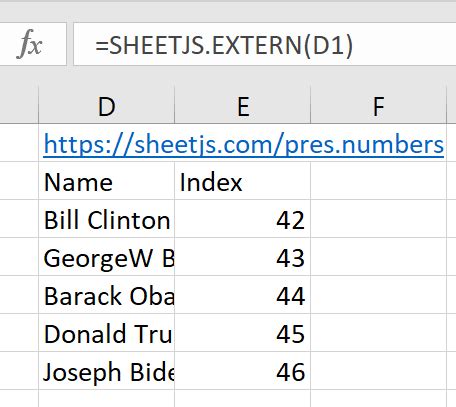
Task: Select the Name header cell
Action: point(107,182)
